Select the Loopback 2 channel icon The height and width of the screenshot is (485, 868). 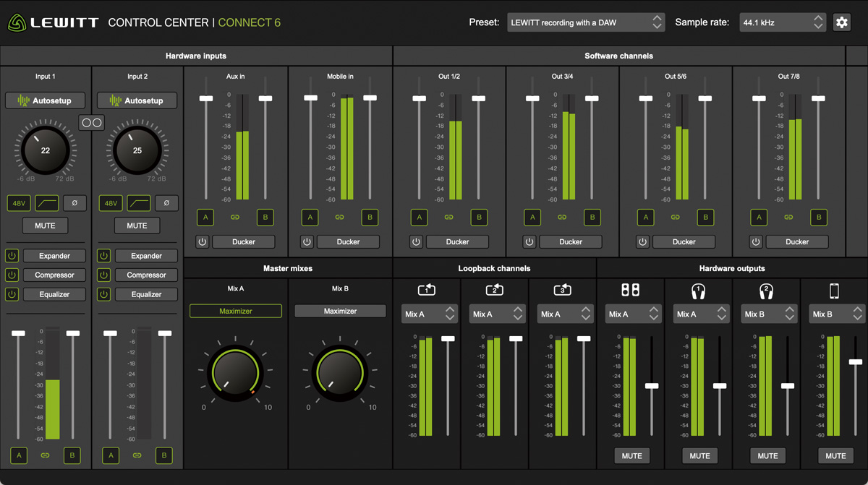click(x=495, y=290)
